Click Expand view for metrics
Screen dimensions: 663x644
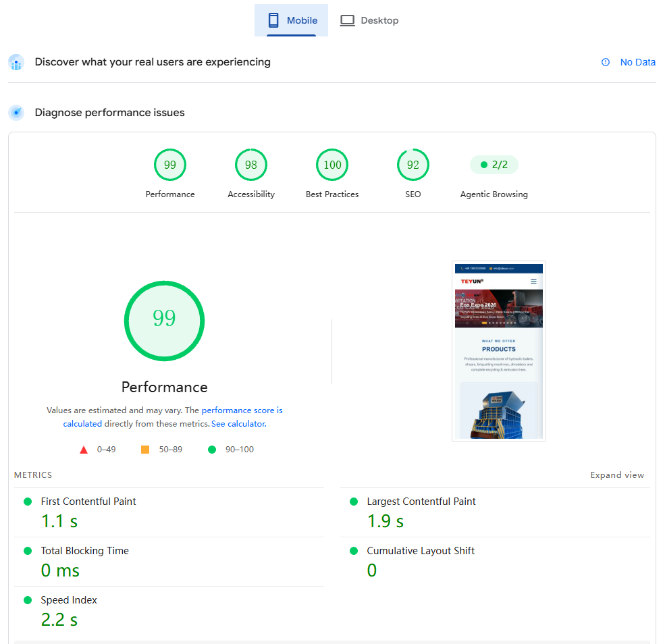617,475
